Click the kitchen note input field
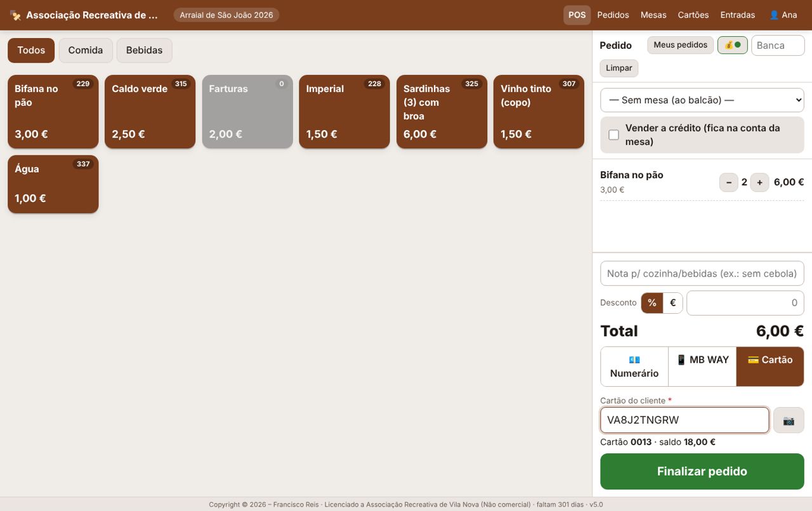The width and height of the screenshot is (812, 511). [702, 274]
